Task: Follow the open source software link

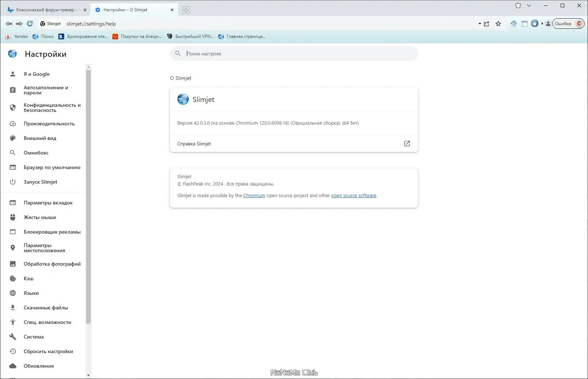Action: (354, 196)
